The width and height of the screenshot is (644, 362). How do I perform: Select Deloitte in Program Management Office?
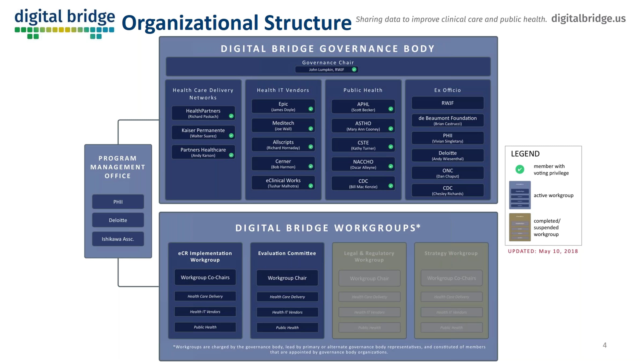(118, 220)
